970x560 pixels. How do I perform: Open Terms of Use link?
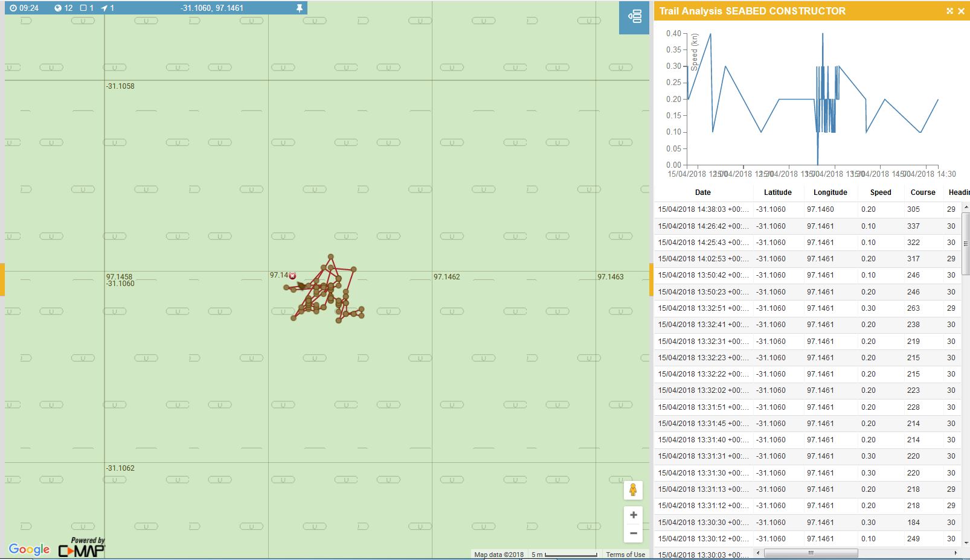point(625,555)
